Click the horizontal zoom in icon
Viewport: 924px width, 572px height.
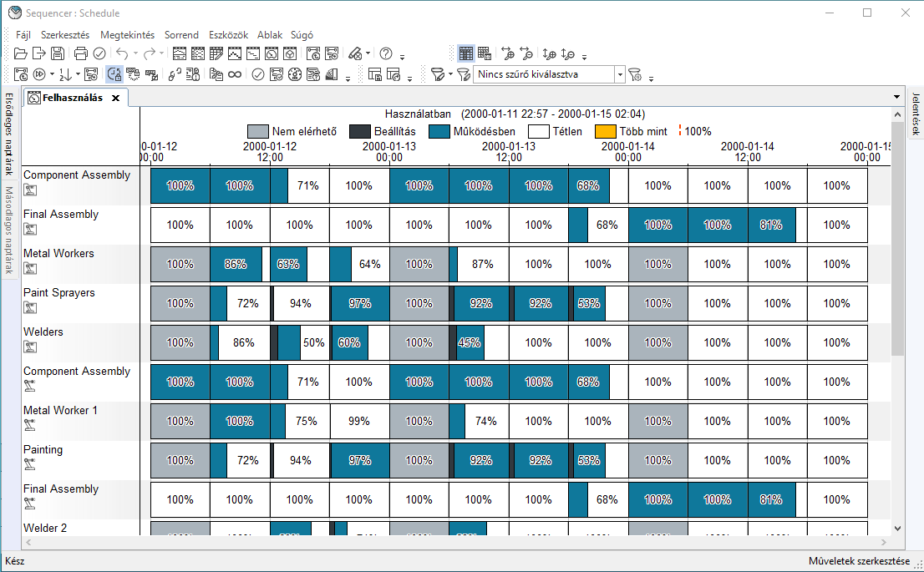[x=507, y=53]
